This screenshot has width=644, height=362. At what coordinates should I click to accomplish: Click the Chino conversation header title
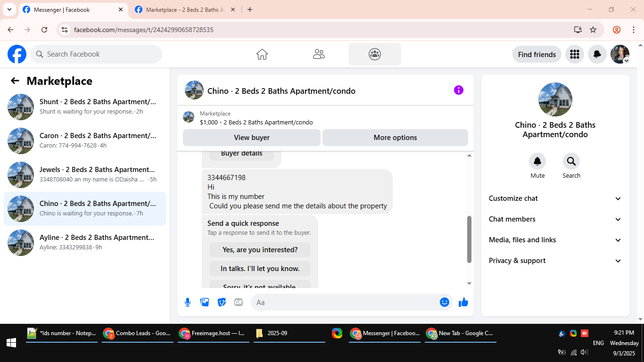281,91
